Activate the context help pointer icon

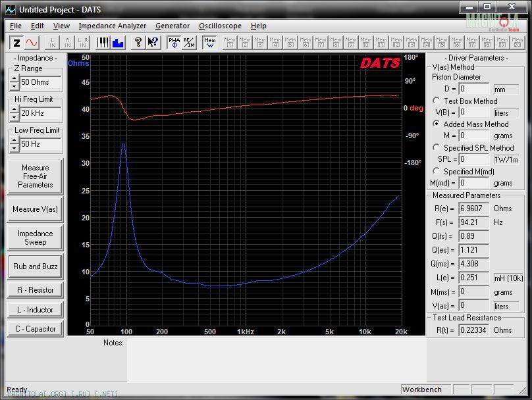click(153, 43)
